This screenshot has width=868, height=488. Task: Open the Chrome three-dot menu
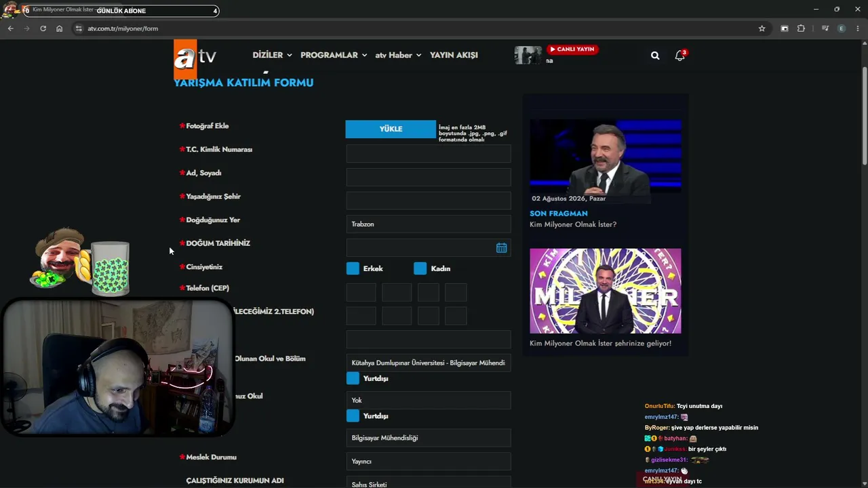click(858, 28)
